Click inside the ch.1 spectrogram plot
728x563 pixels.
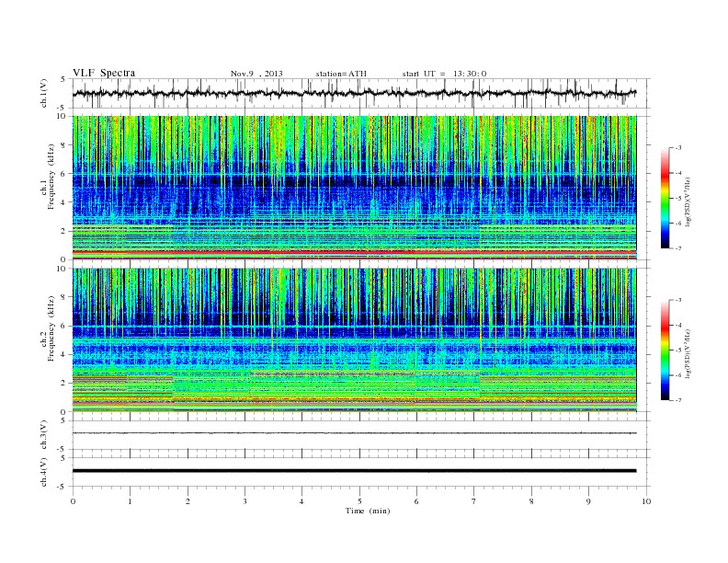[x=354, y=188]
